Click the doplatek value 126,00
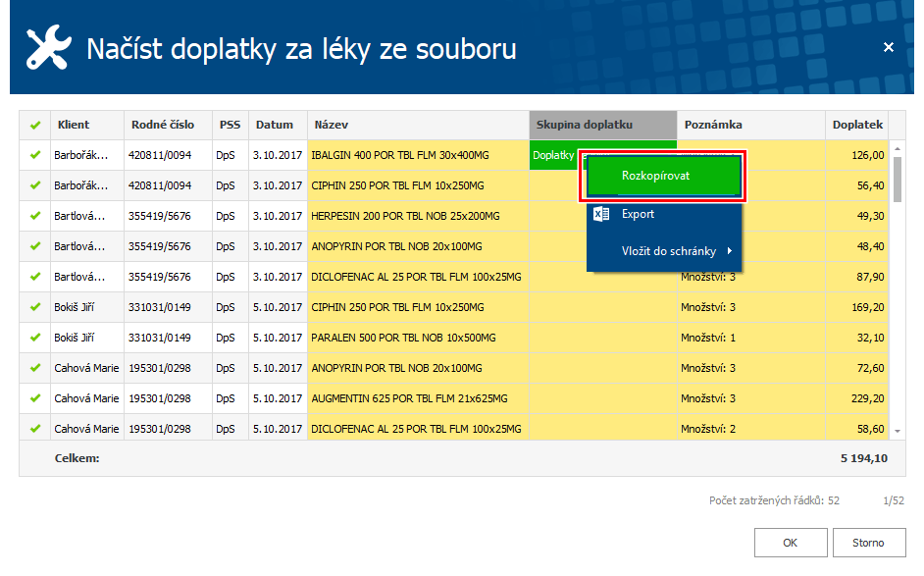924x576 pixels. coord(868,155)
